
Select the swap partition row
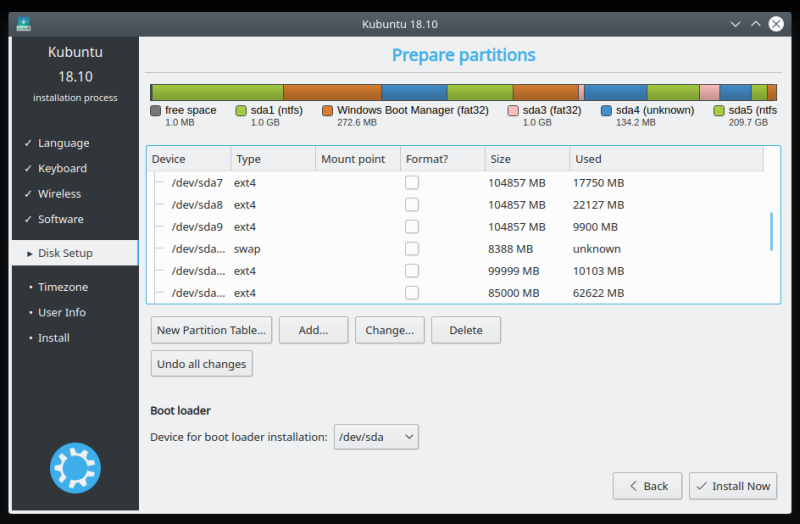tap(457, 248)
